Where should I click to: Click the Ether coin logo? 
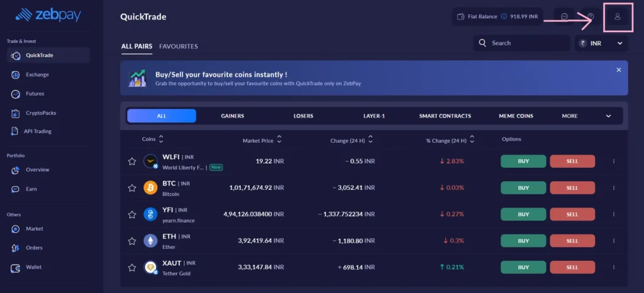[x=150, y=241]
